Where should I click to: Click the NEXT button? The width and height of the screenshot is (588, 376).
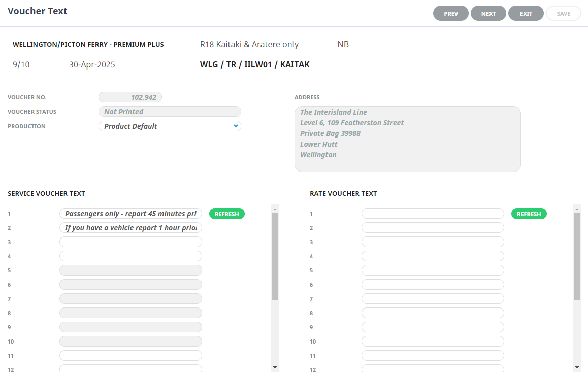[488, 14]
